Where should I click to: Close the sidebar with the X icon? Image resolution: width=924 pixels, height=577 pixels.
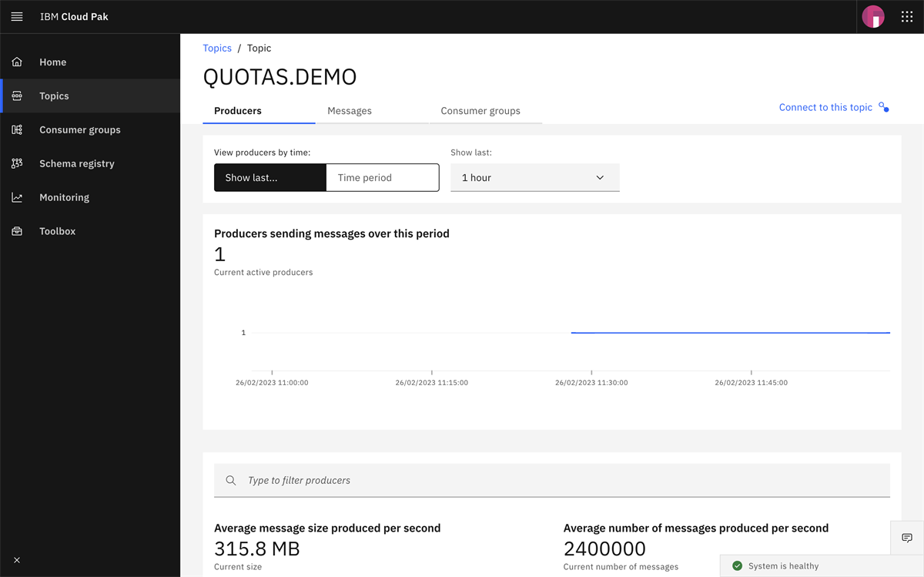17,560
